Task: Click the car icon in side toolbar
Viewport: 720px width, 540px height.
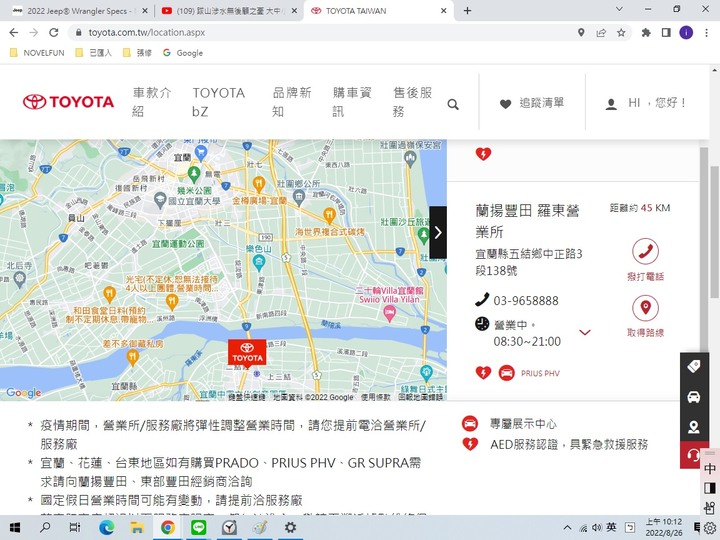Action: tap(693, 397)
